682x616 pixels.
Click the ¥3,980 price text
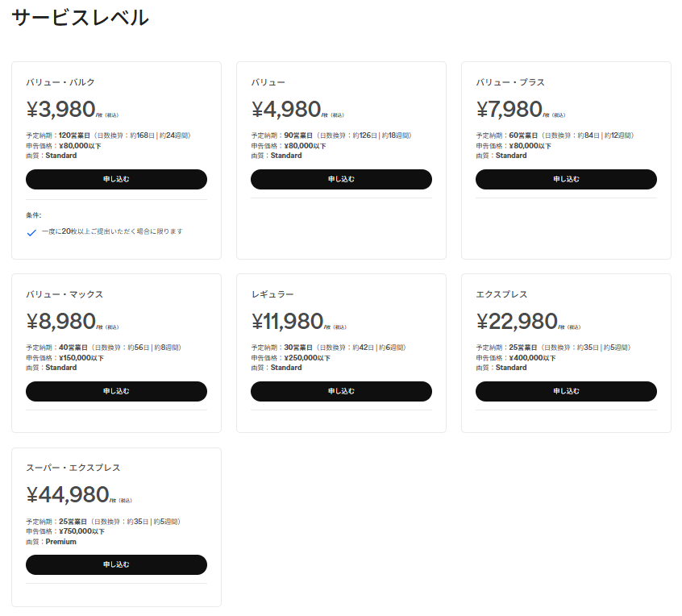pos(61,110)
